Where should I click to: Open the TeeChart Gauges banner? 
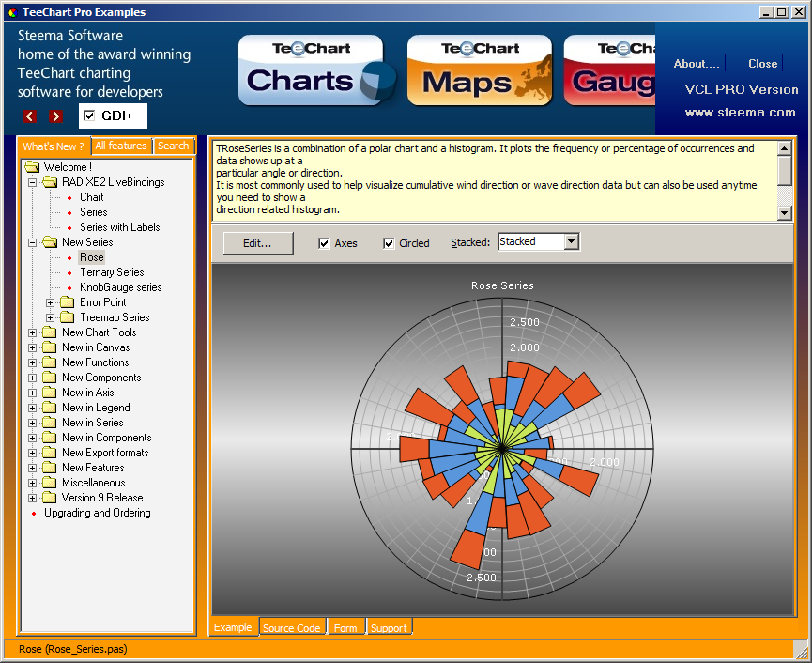click(609, 70)
